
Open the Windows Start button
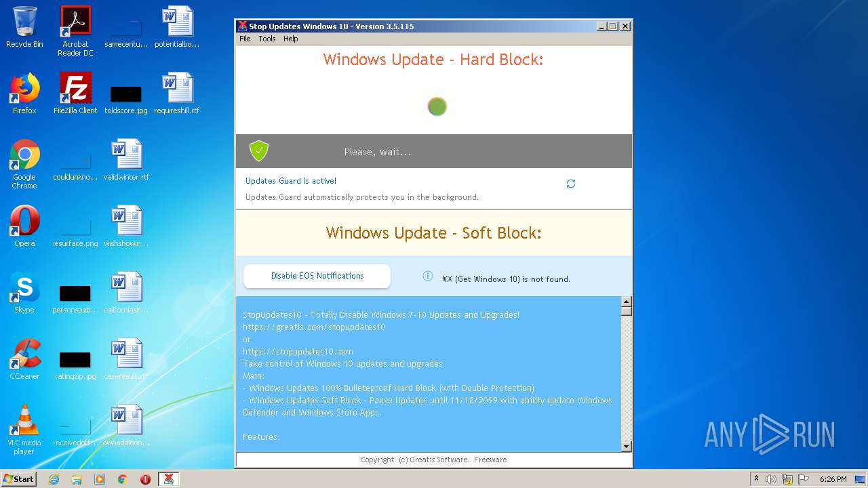click(x=19, y=479)
